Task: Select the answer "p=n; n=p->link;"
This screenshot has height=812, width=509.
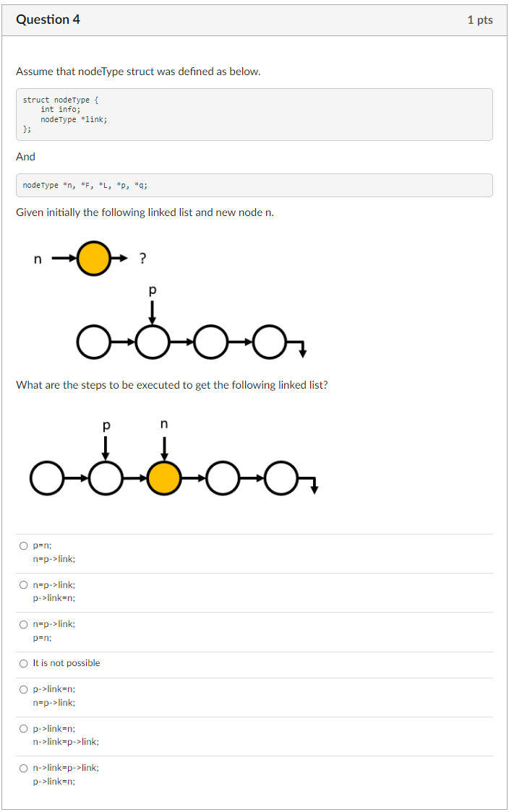Action: pyautogui.click(x=24, y=545)
